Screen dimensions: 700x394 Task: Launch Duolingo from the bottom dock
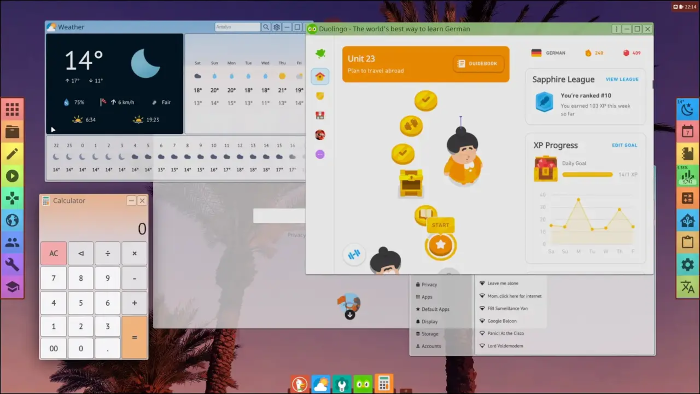pyautogui.click(x=362, y=384)
